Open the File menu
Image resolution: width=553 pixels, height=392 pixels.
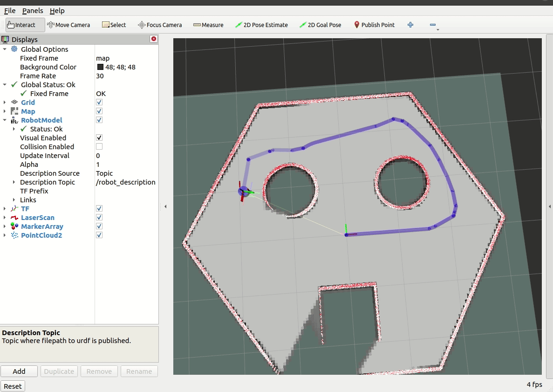pos(10,11)
